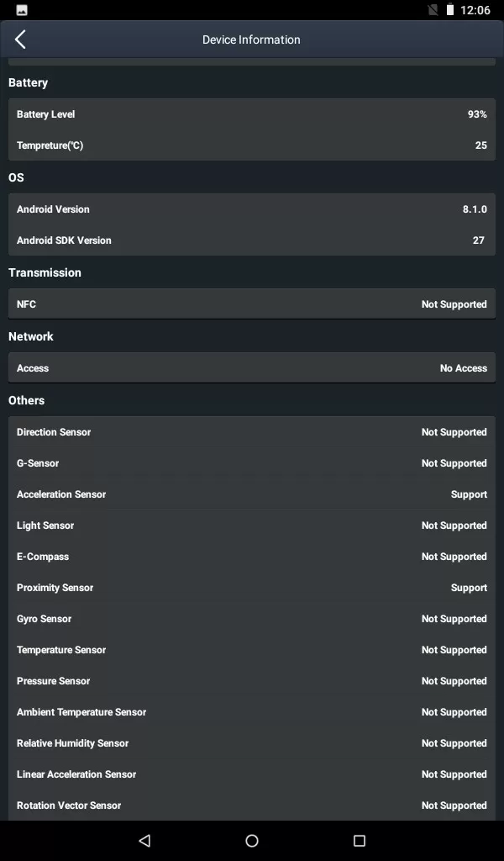504x861 pixels.
Task: Select the Acceleration Sensor row
Action: 252,494
